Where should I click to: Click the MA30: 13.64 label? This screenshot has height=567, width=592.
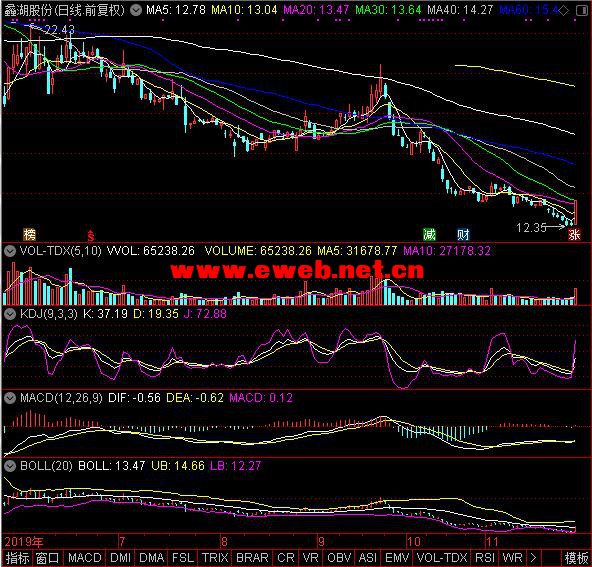pos(388,10)
